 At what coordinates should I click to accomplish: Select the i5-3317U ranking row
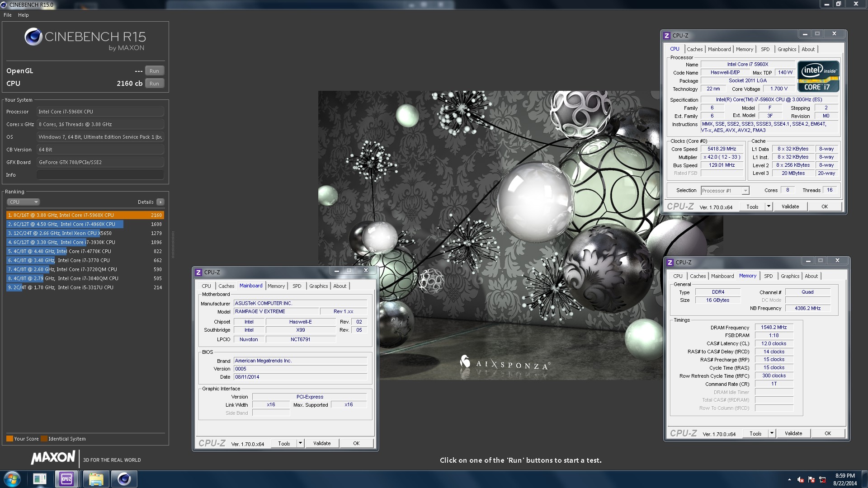pos(85,287)
